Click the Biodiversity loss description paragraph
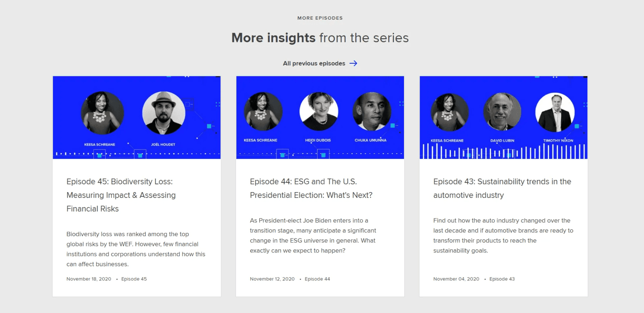644x313 pixels. [136, 249]
